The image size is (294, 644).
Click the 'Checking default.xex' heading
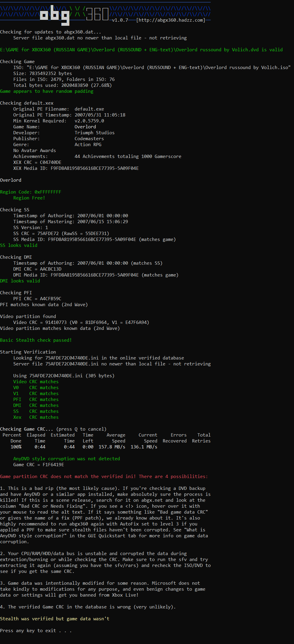(x=27, y=103)
